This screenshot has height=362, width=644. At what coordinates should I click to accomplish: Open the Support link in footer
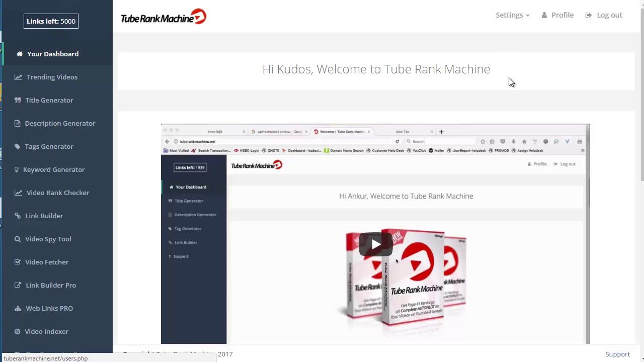point(617,354)
